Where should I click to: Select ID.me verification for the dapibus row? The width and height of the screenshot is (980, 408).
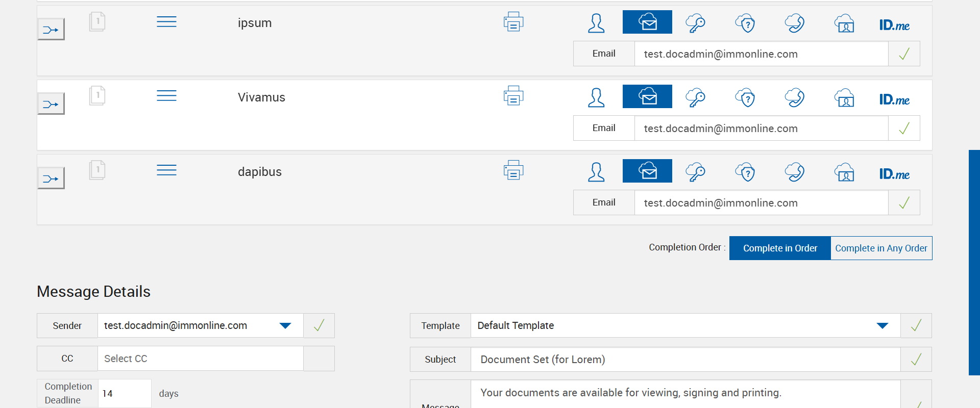pos(894,174)
